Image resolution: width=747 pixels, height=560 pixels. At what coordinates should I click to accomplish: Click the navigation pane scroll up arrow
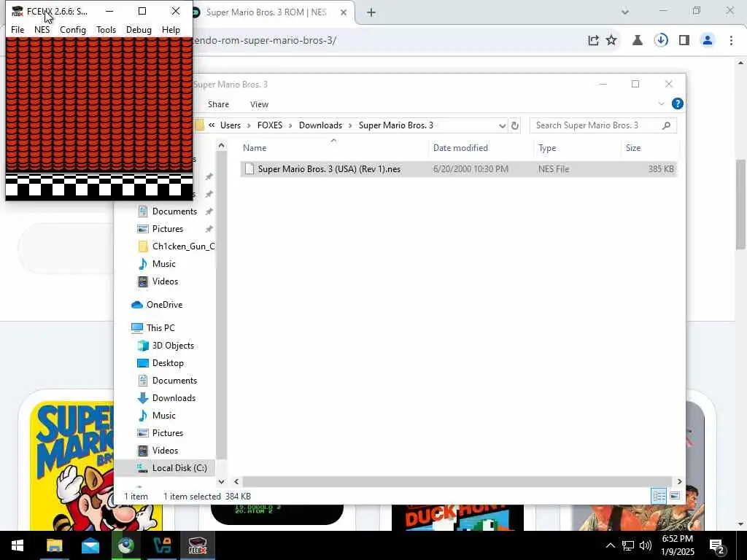221,146
